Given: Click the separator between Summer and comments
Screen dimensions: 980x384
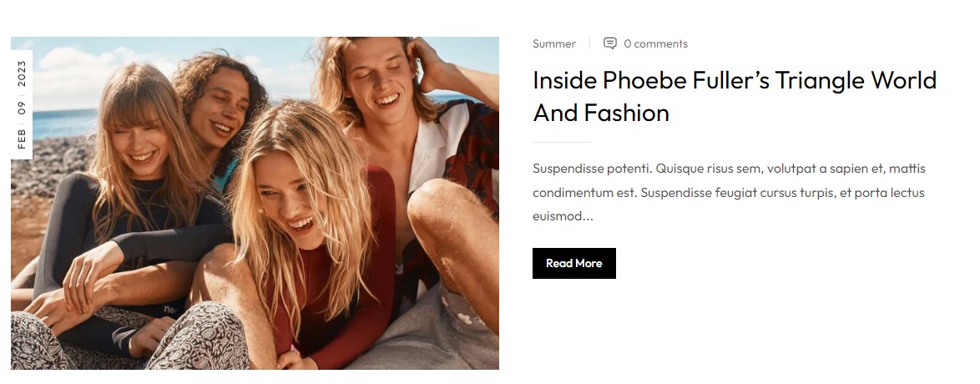Looking at the screenshot, I should (589, 43).
